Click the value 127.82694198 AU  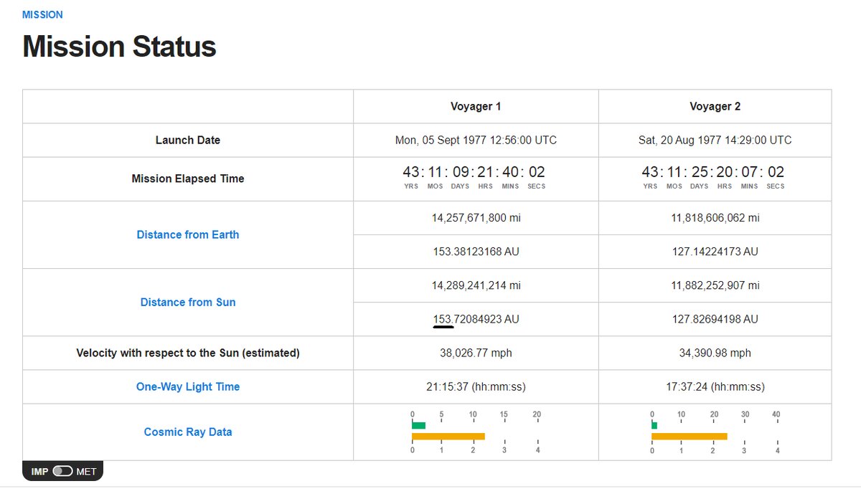click(x=715, y=319)
